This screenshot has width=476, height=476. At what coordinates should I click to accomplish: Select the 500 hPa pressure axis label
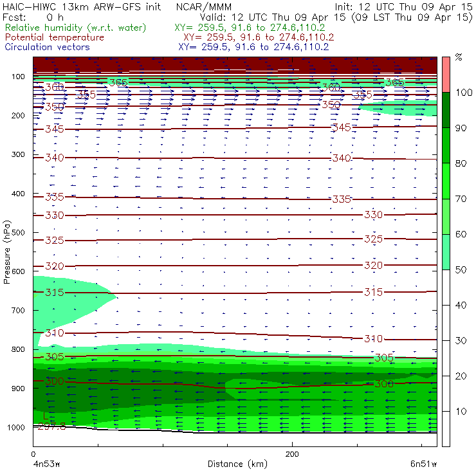point(18,233)
